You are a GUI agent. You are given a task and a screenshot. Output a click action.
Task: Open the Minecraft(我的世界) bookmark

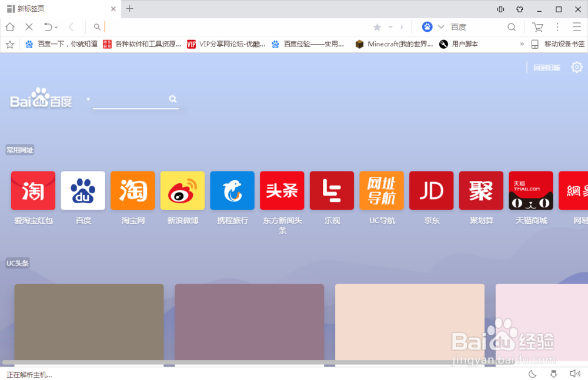(x=394, y=44)
